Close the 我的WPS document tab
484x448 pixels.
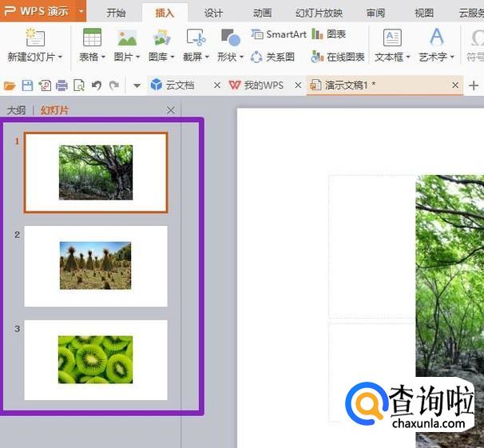[298, 85]
